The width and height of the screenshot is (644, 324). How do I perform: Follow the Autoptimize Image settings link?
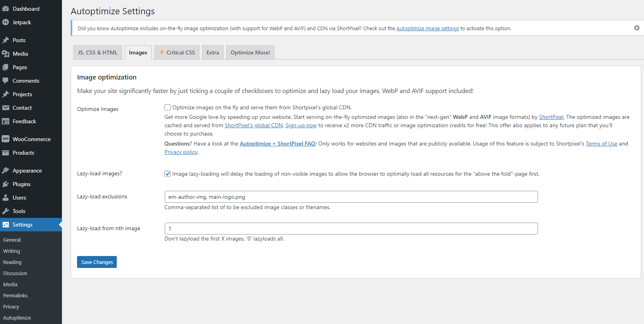coord(427,29)
